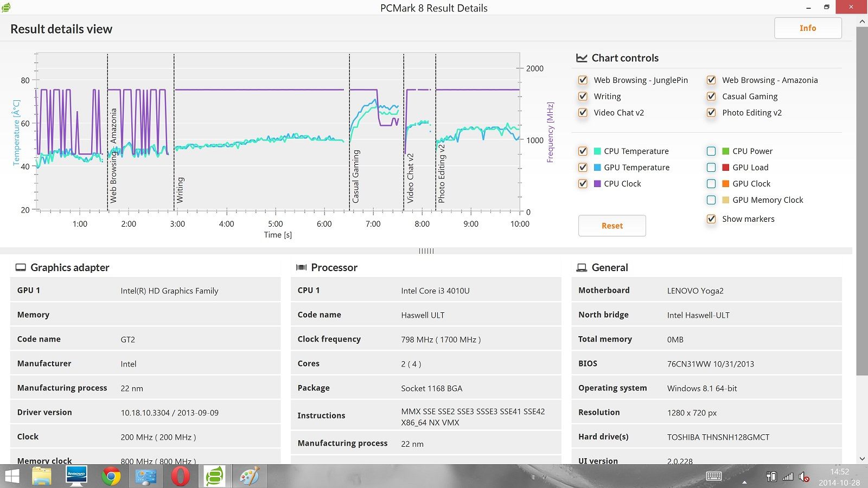Click the muted volume tray icon

(805, 477)
